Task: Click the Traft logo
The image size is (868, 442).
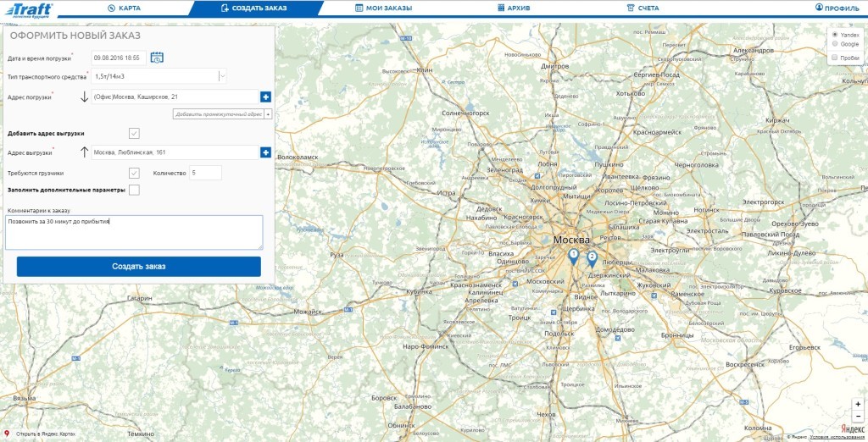Action: point(28,9)
